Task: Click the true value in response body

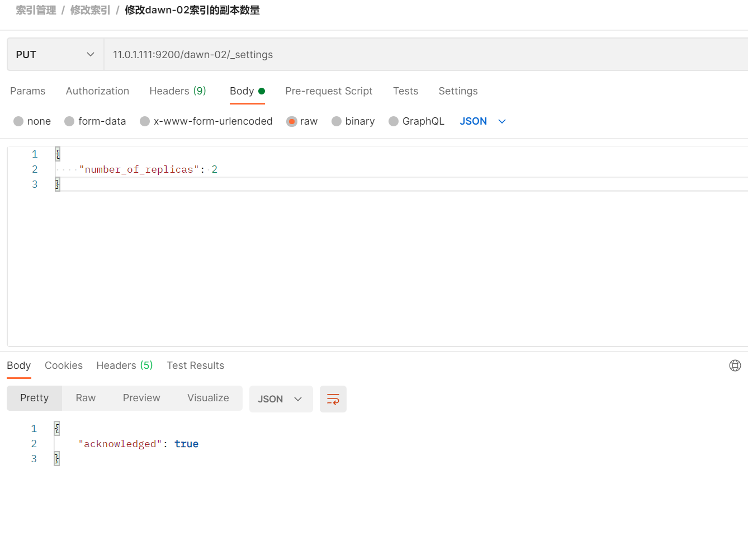Action: [x=186, y=444]
